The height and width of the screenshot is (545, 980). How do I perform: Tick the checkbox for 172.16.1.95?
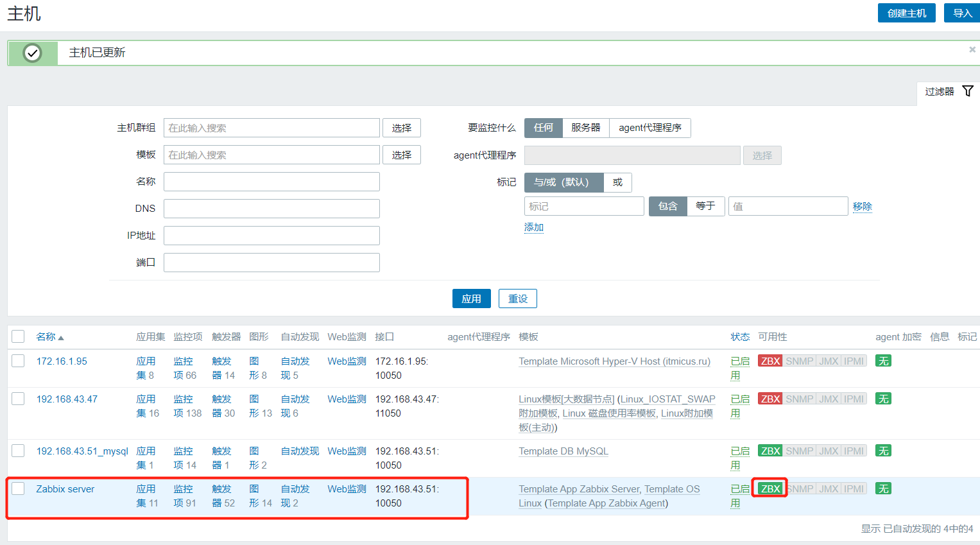pos(18,361)
